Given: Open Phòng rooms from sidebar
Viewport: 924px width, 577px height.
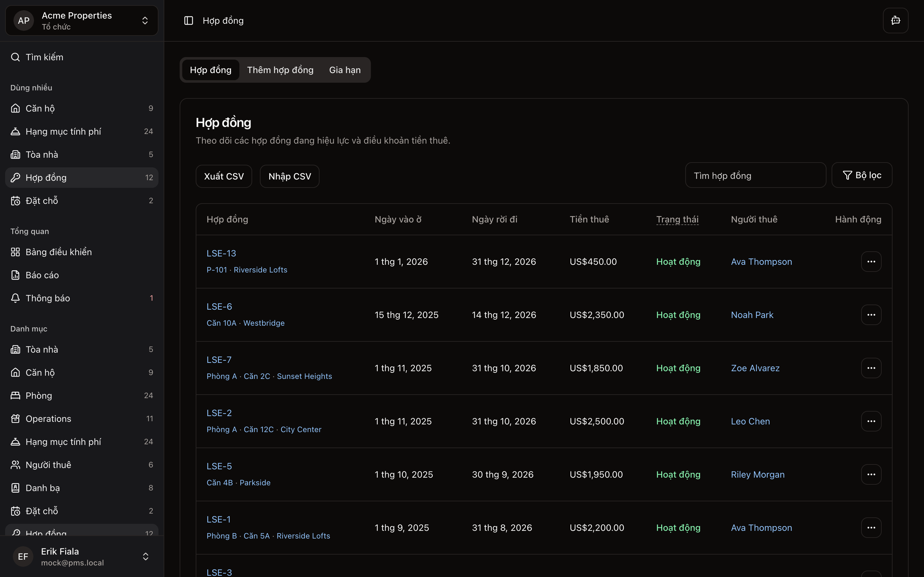Looking at the screenshot, I should pos(38,396).
